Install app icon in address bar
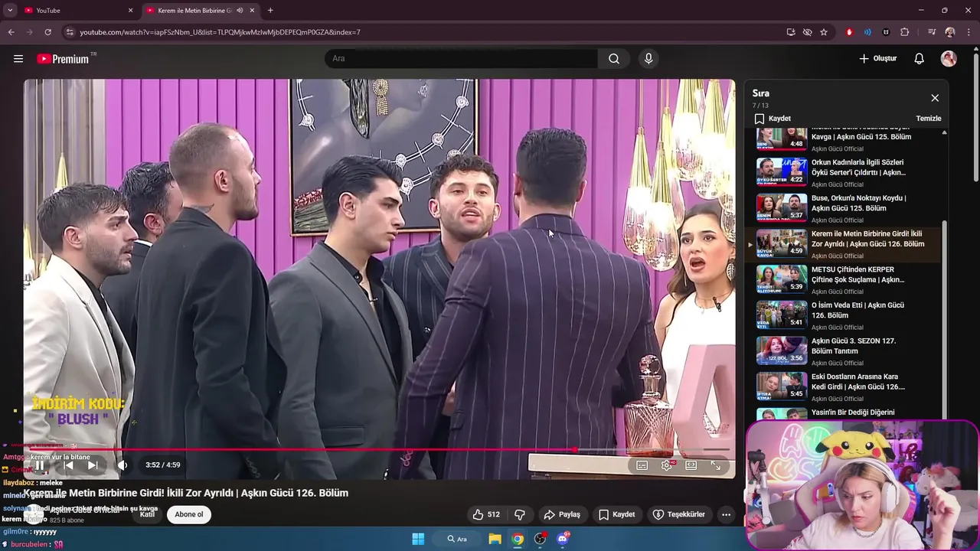 click(791, 32)
